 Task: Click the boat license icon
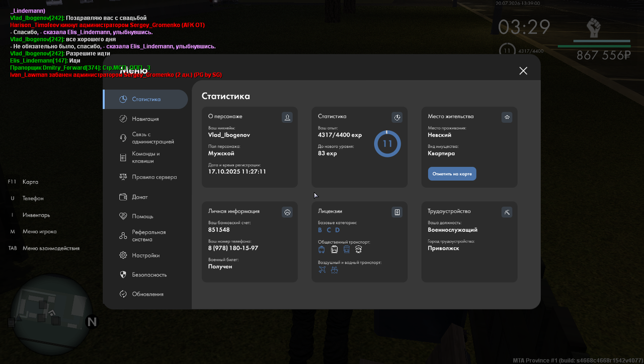pos(334,270)
